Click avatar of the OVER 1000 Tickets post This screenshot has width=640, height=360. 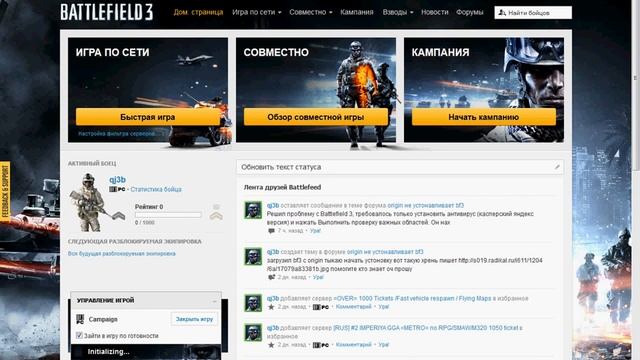tap(253, 303)
